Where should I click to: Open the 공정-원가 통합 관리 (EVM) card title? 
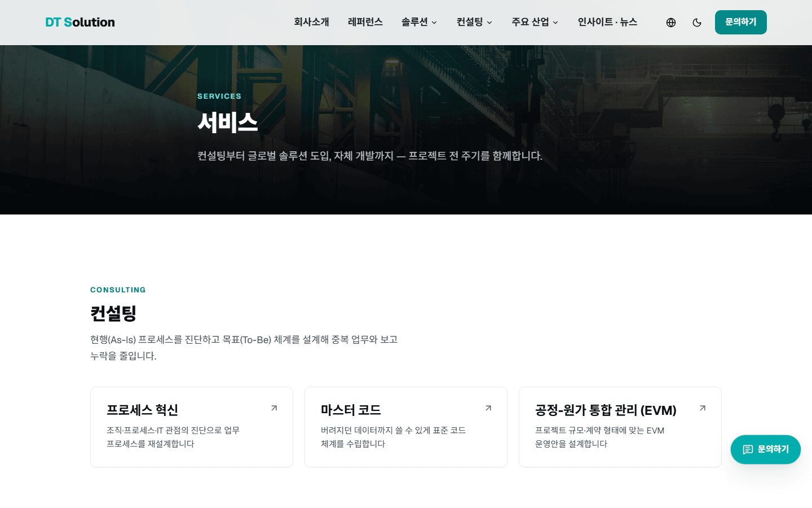pyautogui.click(x=606, y=410)
